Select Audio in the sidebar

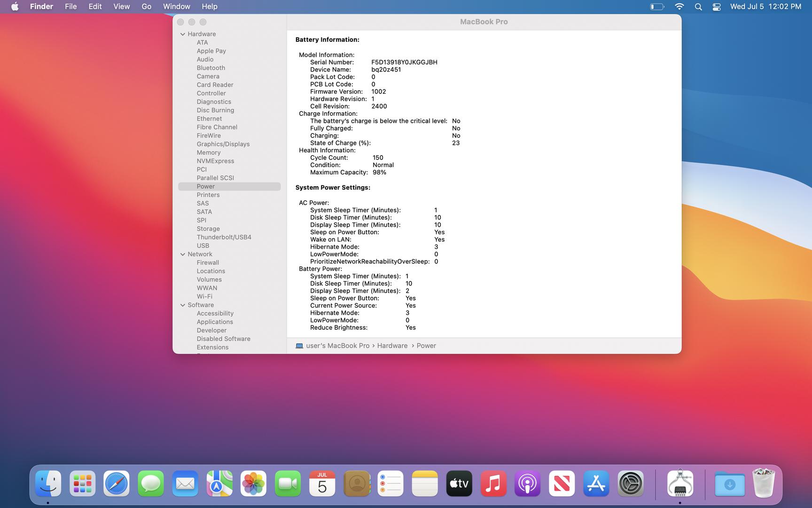click(205, 59)
